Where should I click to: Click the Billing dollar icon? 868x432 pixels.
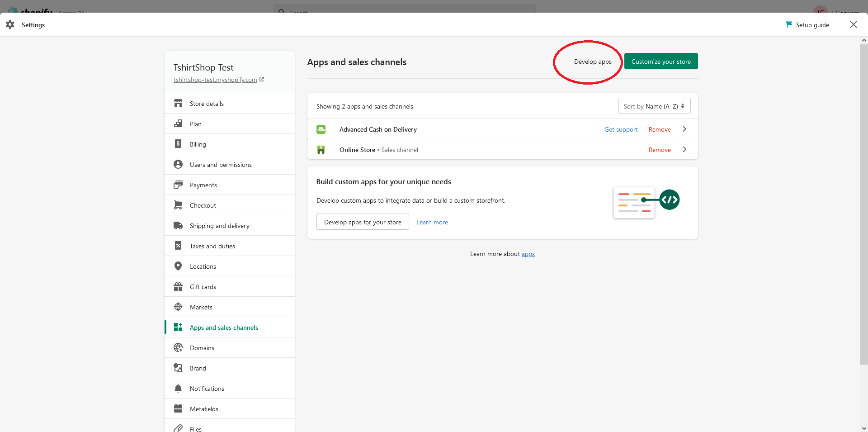pyautogui.click(x=178, y=144)
